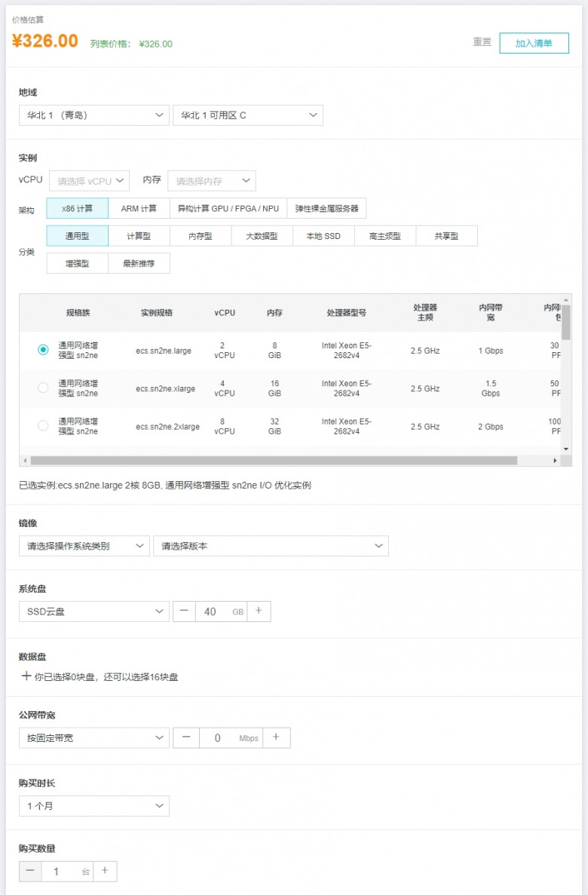Click the table scroll right arrow

click(555, 461)
